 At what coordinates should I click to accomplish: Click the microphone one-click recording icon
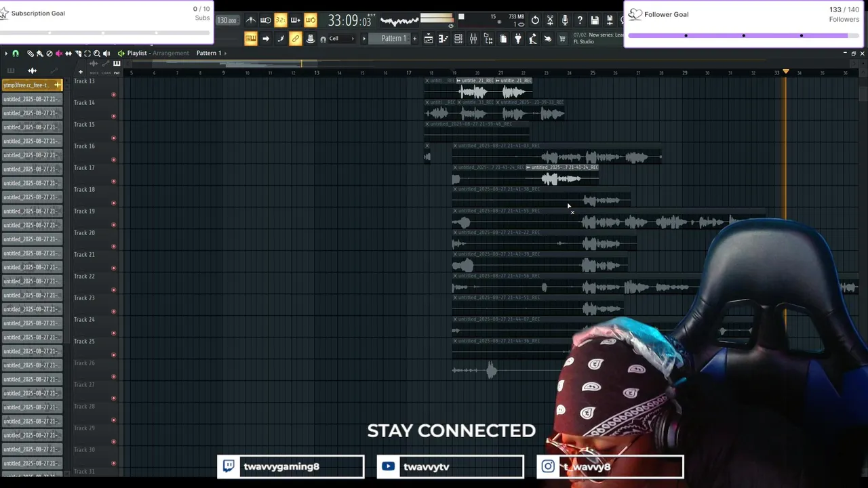[x=565, y=20]
